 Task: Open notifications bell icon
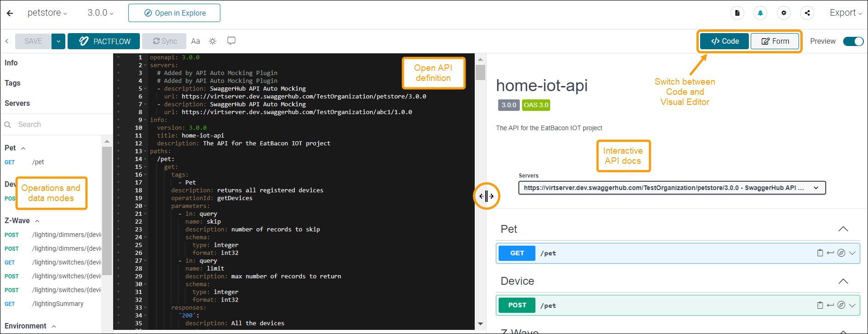(x=760, y=13)
